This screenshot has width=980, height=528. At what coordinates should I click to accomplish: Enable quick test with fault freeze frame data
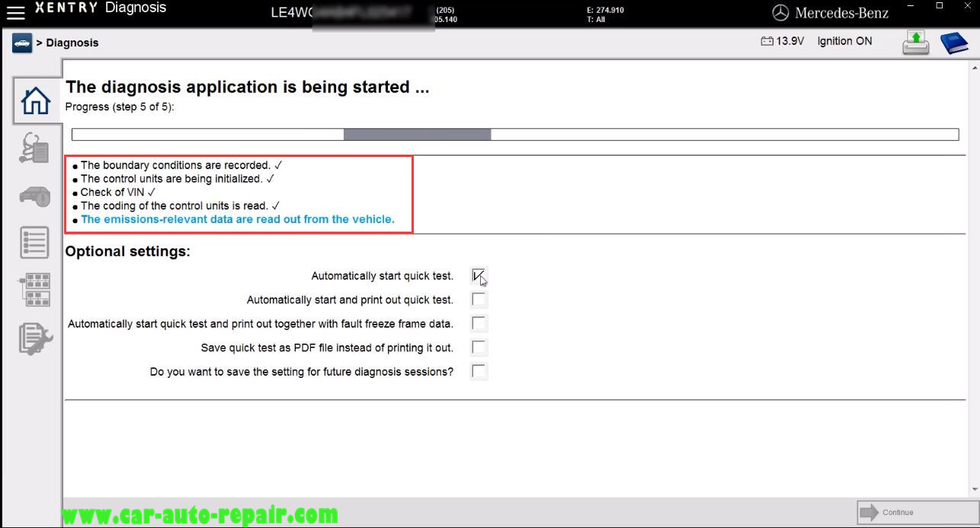pos(479,324)
